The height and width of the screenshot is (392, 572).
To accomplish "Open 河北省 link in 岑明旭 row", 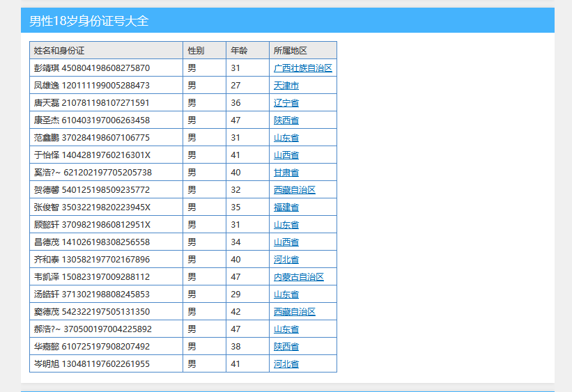I will tap(286, 364).
